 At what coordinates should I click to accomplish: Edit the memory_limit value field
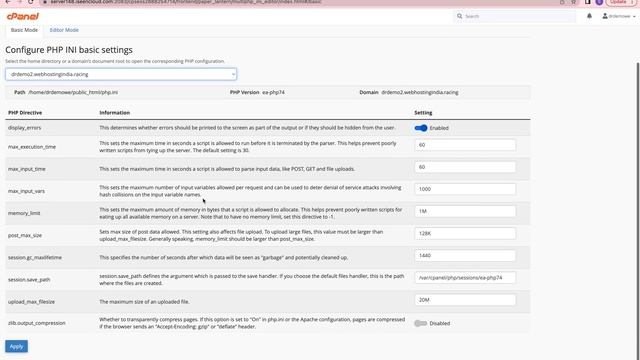[x=465, y=211]
